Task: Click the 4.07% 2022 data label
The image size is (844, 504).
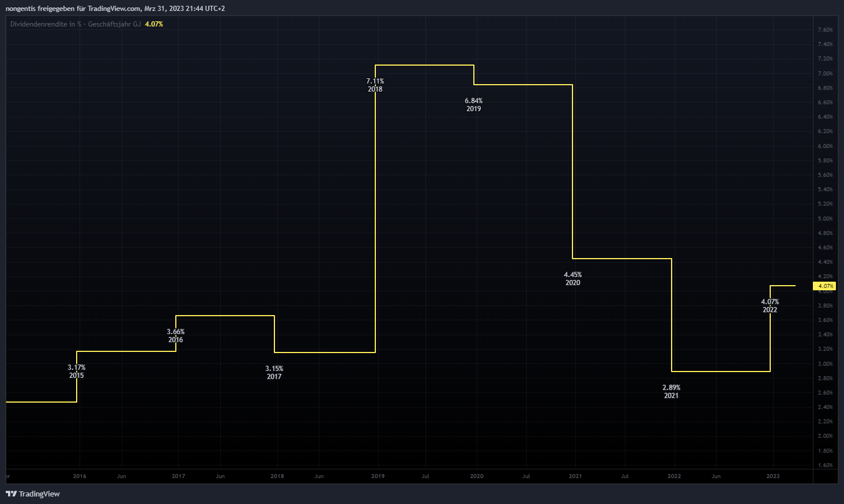Action: [x=770, y=306]
